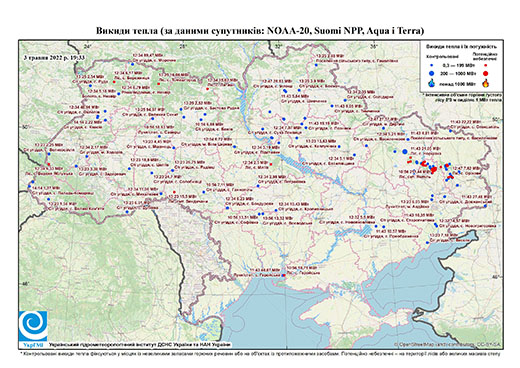Click the red marker near the Black Sea coast

(x=284, y=276)
